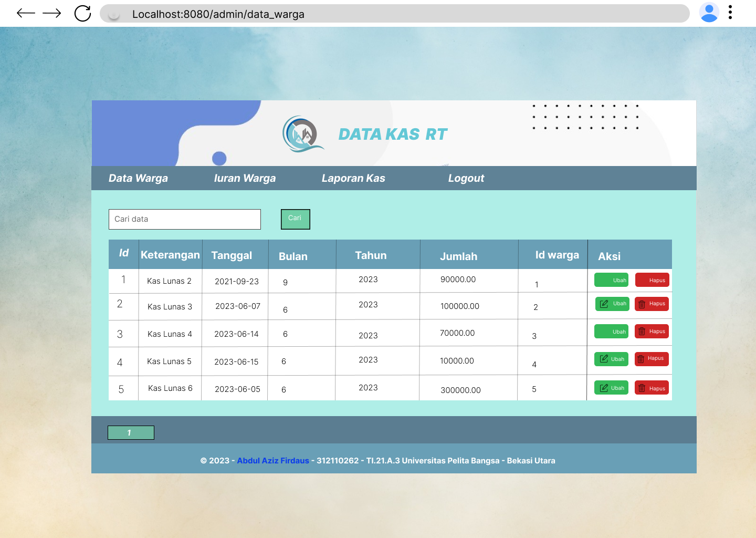
Task: Click Ubah on the Kas Lunas 2 row
Action: click(611, 280)
